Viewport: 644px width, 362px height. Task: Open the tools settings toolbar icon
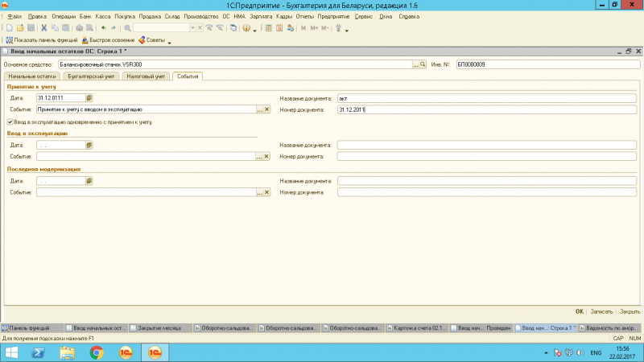[338, 28]
